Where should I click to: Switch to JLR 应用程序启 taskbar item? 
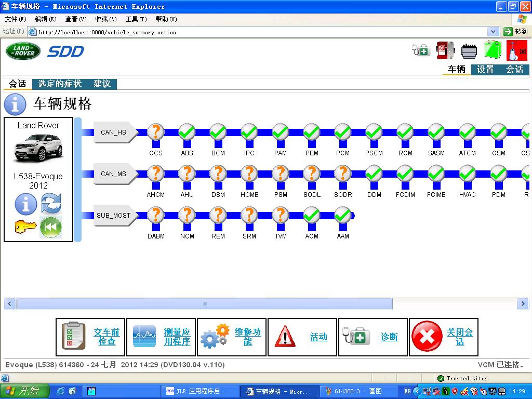coord(199,391)
